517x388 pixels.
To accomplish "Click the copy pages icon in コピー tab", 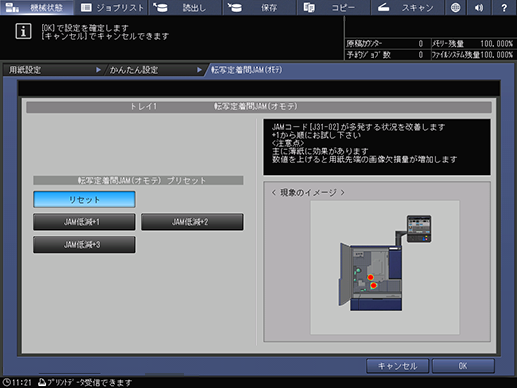I will click(309, 7).
